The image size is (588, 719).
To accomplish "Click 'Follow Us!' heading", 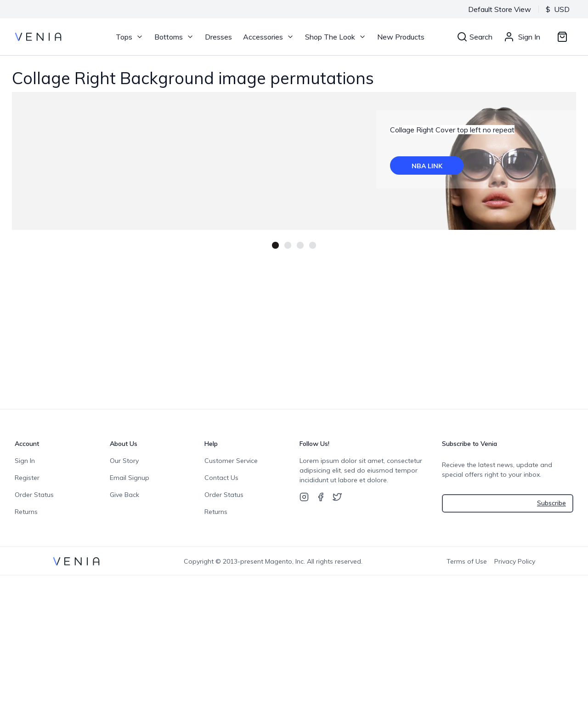I will pos(314,444).
